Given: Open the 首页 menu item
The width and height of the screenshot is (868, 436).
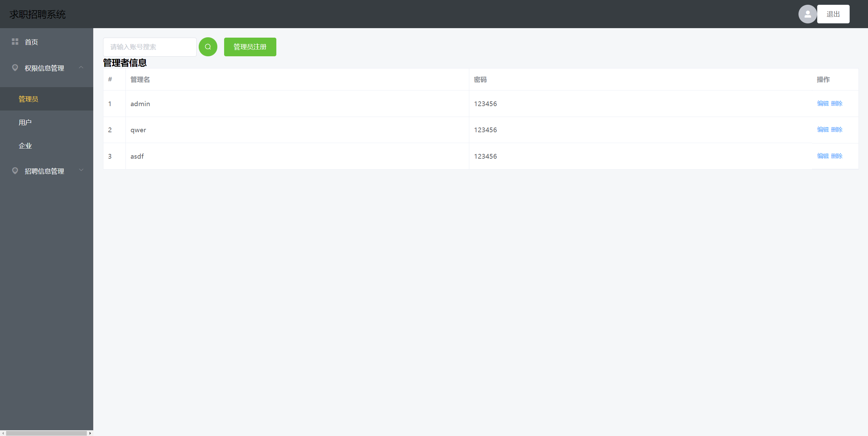Looking at the screenshot, I should coord(31,42).
